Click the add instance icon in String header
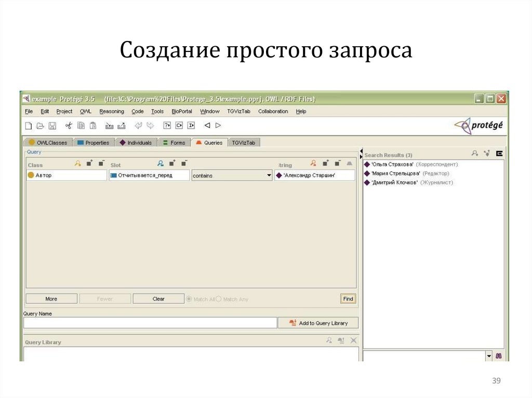 tap(325, 163)
